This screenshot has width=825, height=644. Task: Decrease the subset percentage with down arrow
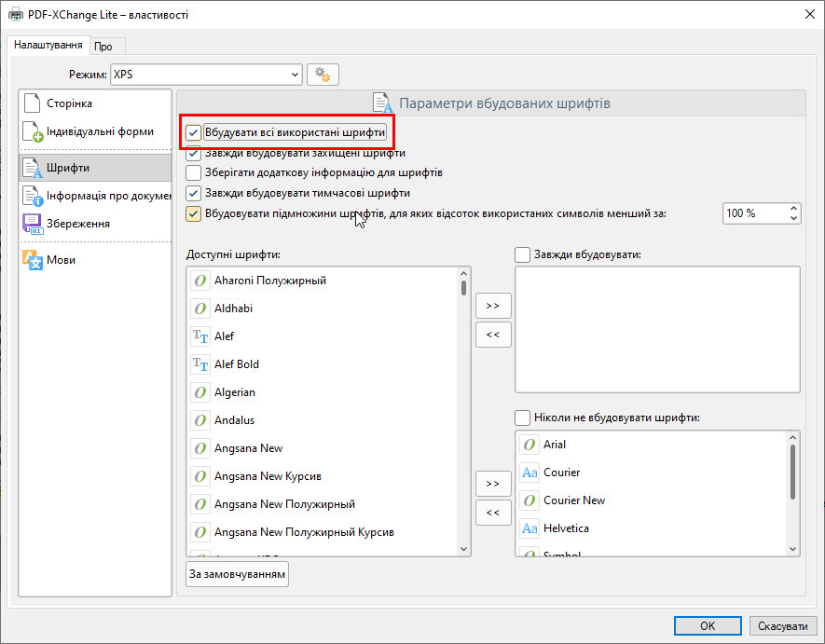coord(793,218)
